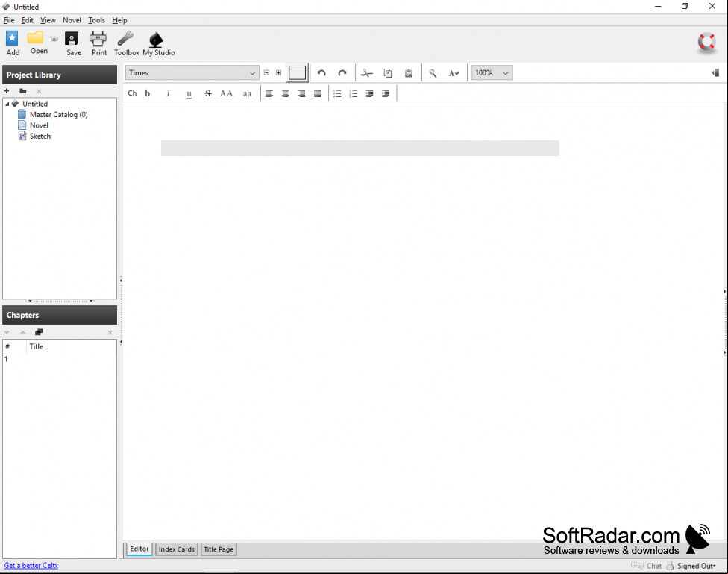This screenshot has width=728, height=574.
Task: Open the 100% zoom dropdown
Action: point(492,73)
